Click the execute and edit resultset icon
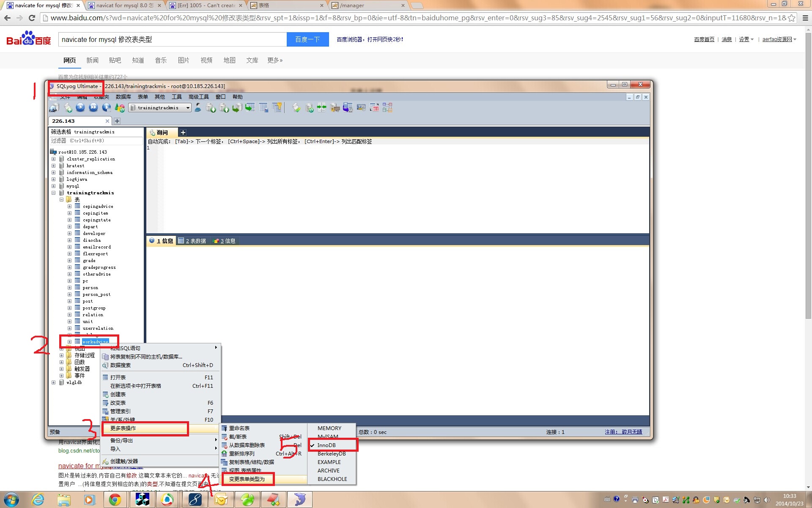 (x=107, y=108)
